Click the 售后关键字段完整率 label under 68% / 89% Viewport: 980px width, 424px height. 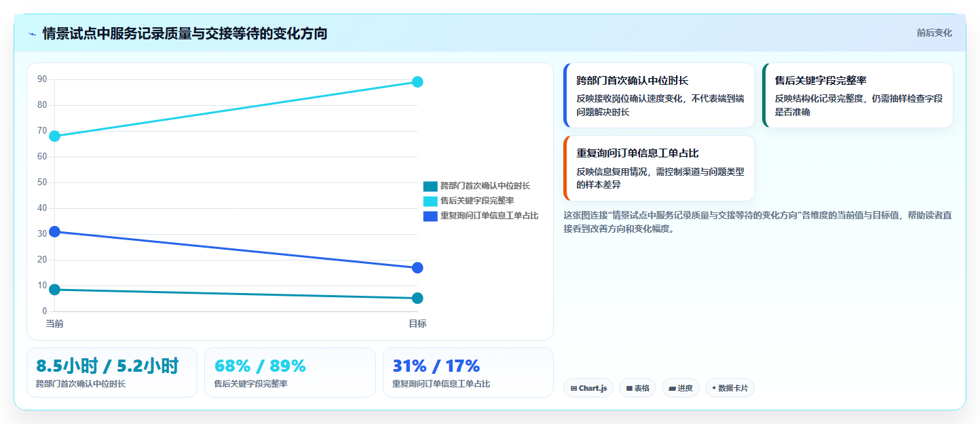click(x=251, y=384)
